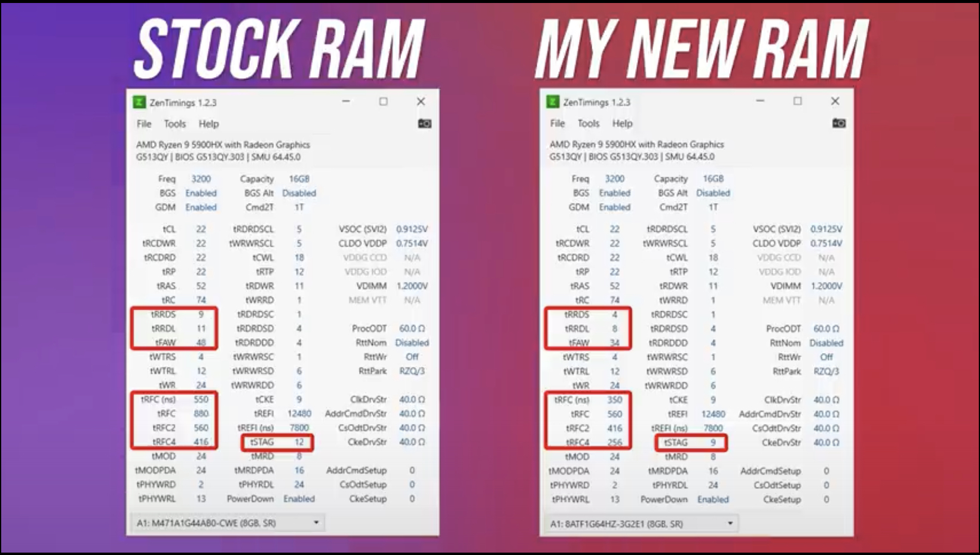The height and width of the screenshot is (555, 980).
Task: Click VDIMM value 1.2000V in Stock RAM window
Action: (x=412, y=286)
